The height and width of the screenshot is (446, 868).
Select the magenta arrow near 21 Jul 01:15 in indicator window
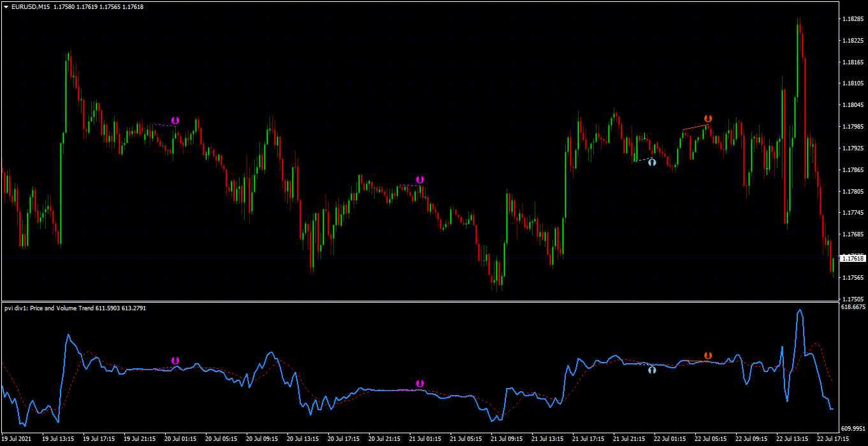click(x=419, y=384)
